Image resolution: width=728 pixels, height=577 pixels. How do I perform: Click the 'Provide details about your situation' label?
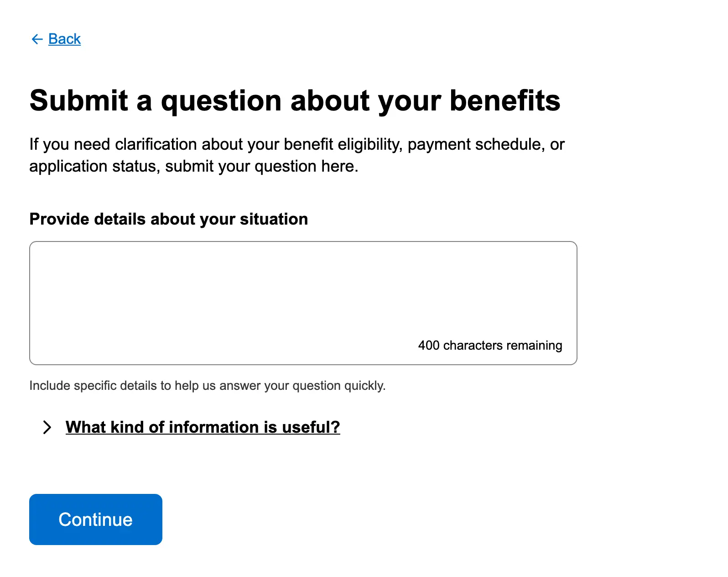pyautogui.click(x=168, y=219)
